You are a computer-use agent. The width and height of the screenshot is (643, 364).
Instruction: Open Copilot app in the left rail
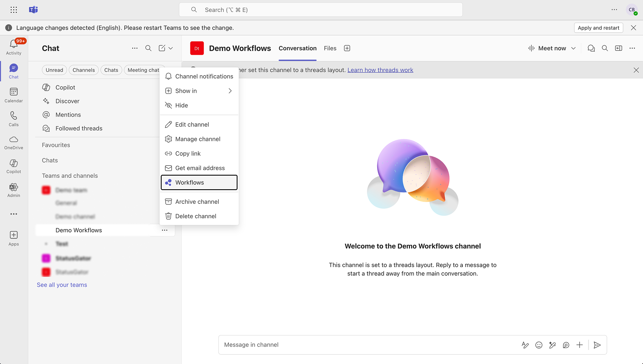[14, 167]
